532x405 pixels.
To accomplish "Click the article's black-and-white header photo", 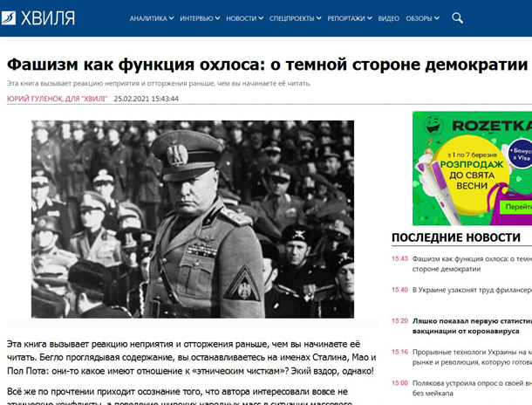I will pos(193,218).
